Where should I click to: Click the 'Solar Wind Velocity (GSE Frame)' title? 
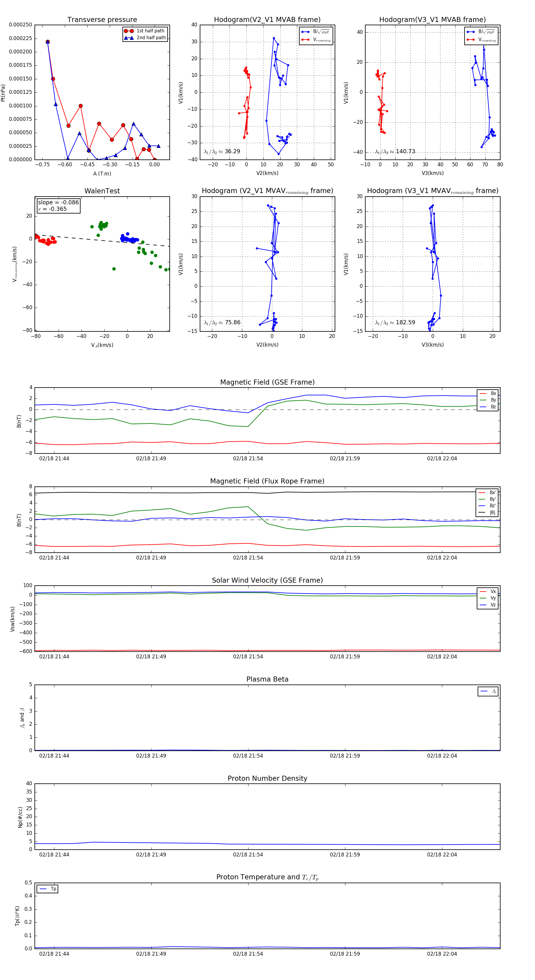pyautogui.click(x=267, y=581)
